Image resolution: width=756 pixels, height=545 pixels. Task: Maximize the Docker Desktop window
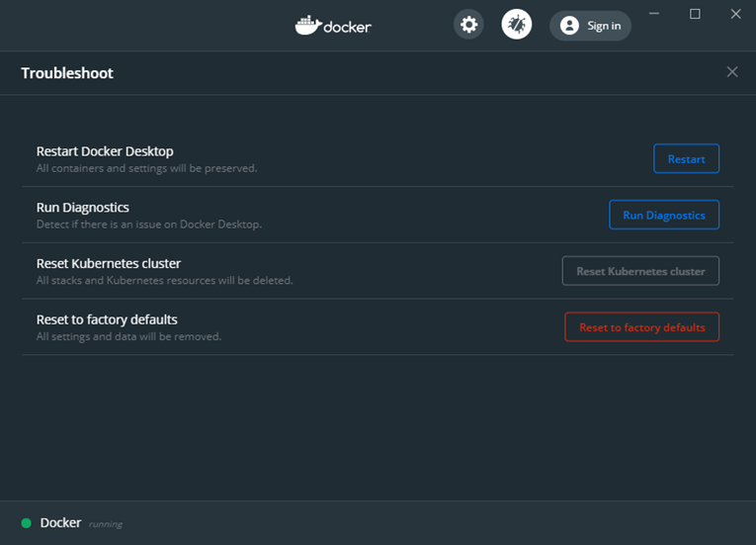(x=695, y=14)
